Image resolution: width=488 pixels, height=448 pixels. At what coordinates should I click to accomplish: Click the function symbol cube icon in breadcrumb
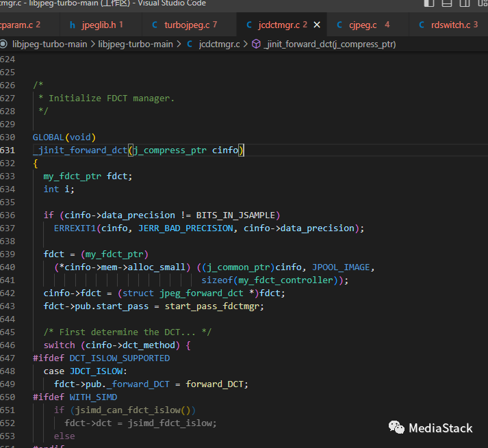point(256,44)
